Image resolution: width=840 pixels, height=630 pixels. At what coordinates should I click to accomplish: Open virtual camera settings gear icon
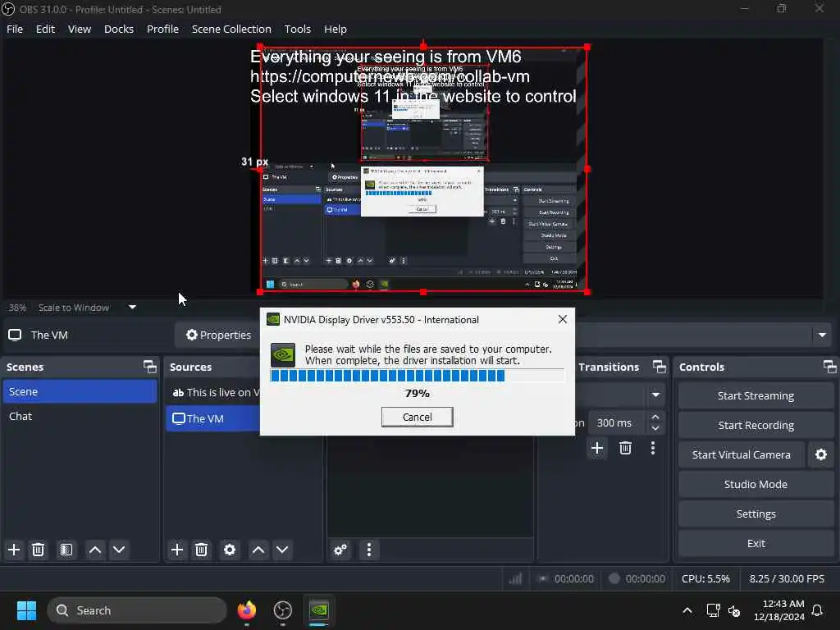tap(820, 454)
